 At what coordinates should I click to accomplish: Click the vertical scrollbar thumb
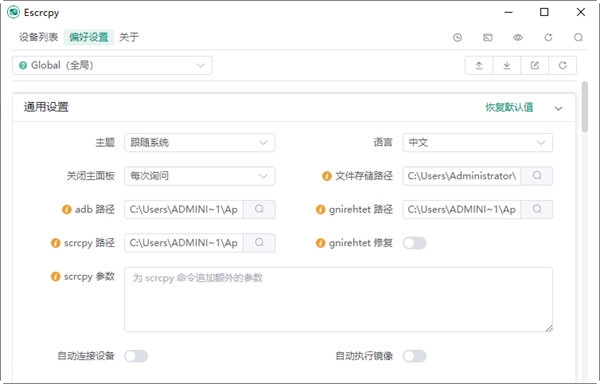(x=585, y=106)
